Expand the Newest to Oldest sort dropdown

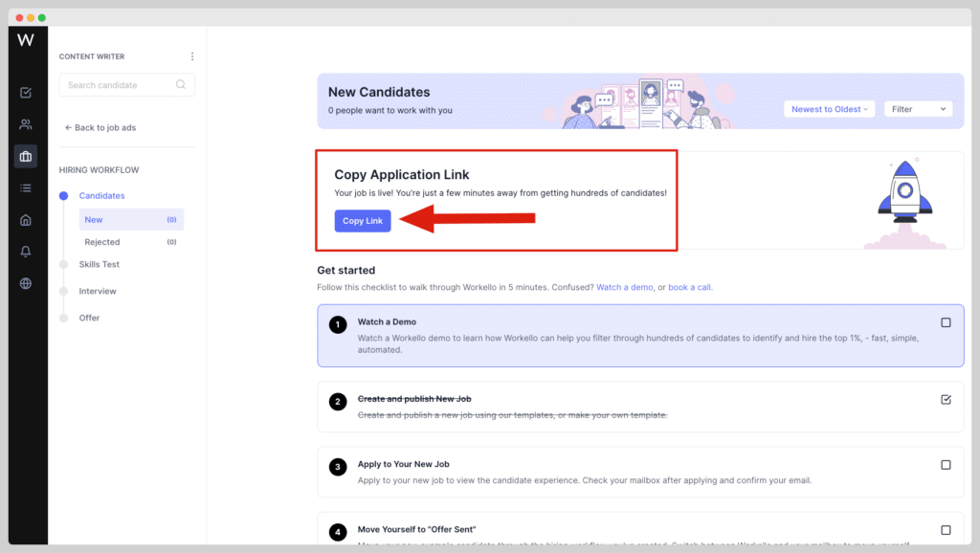point(830,109)
